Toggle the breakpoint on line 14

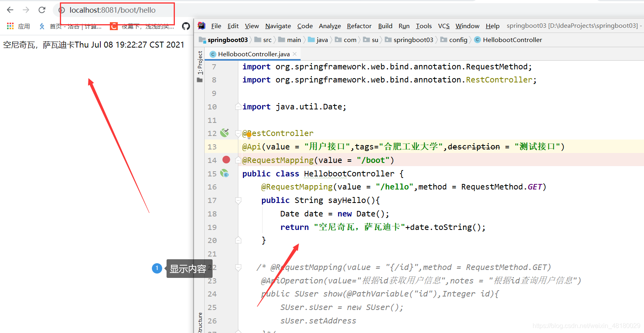pos(226,160)
